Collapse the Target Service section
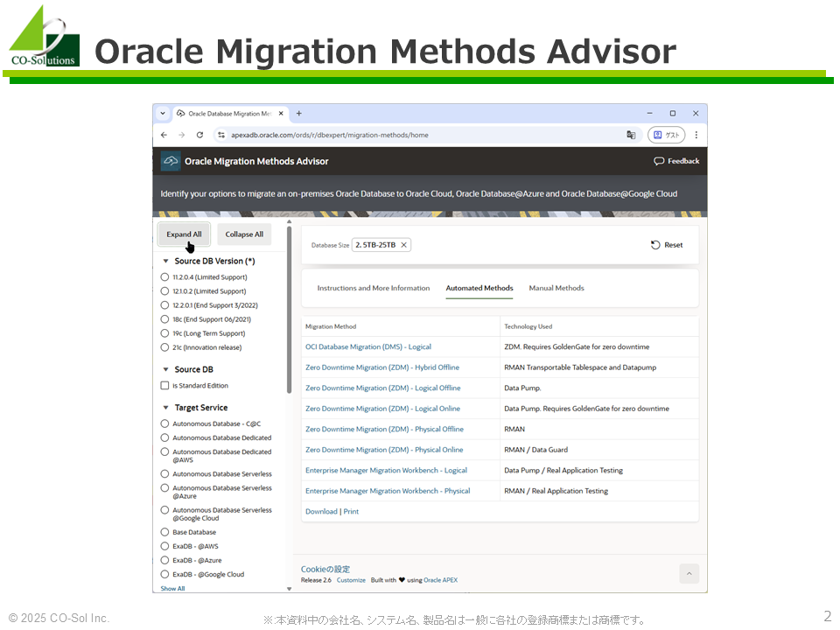Viewport: 840px width, 630px height. point(165,407)
